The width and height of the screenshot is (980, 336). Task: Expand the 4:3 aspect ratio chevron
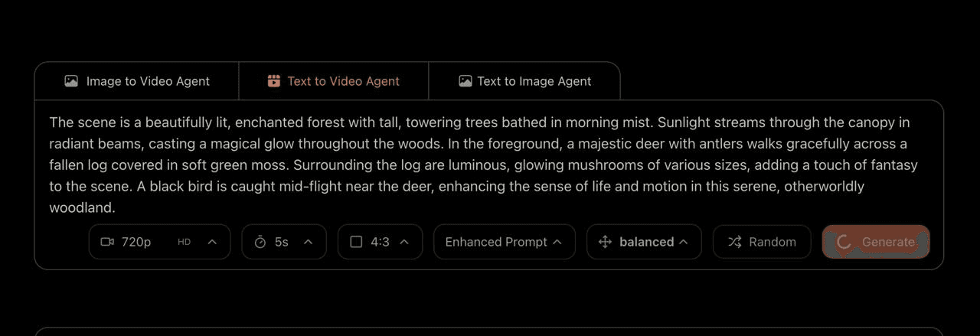coord(404,242)
